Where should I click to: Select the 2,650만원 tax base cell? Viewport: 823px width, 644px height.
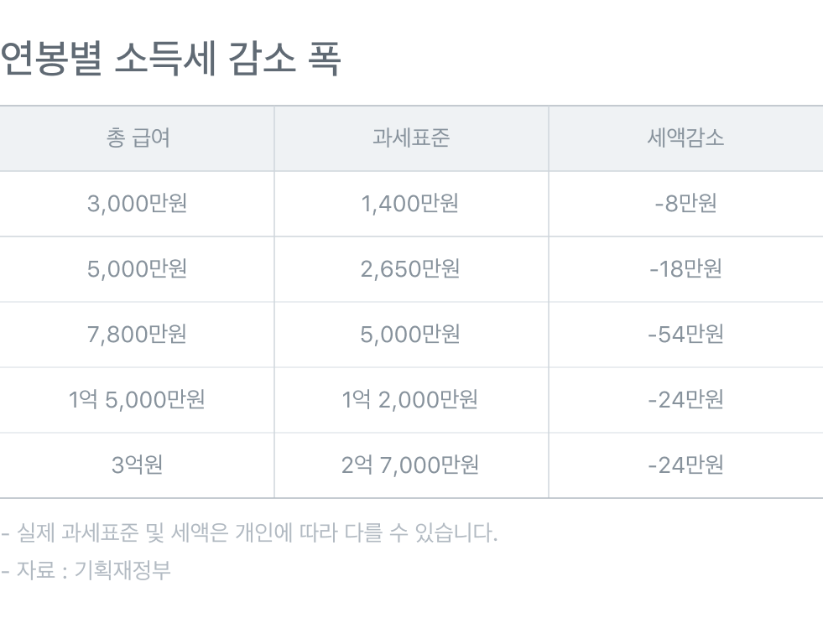(x=410, y=269)
